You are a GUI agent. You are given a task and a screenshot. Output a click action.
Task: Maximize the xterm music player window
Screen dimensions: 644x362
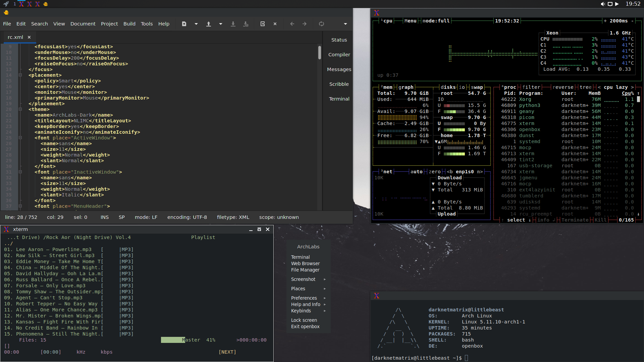click(x=259, y=229)
